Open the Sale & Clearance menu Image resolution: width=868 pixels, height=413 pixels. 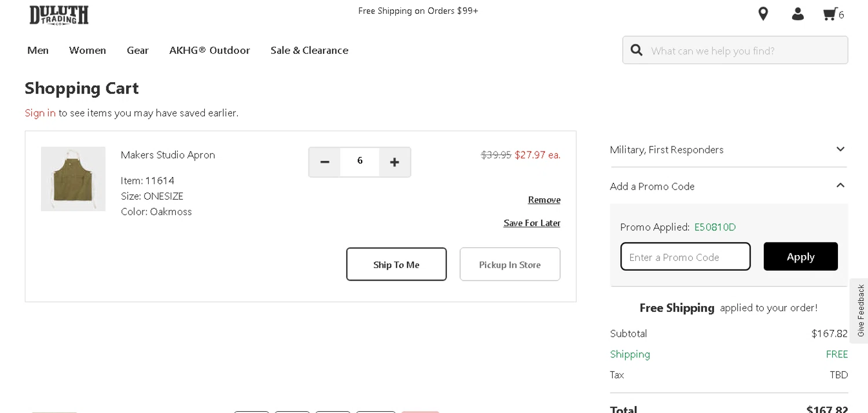[310, 50]
